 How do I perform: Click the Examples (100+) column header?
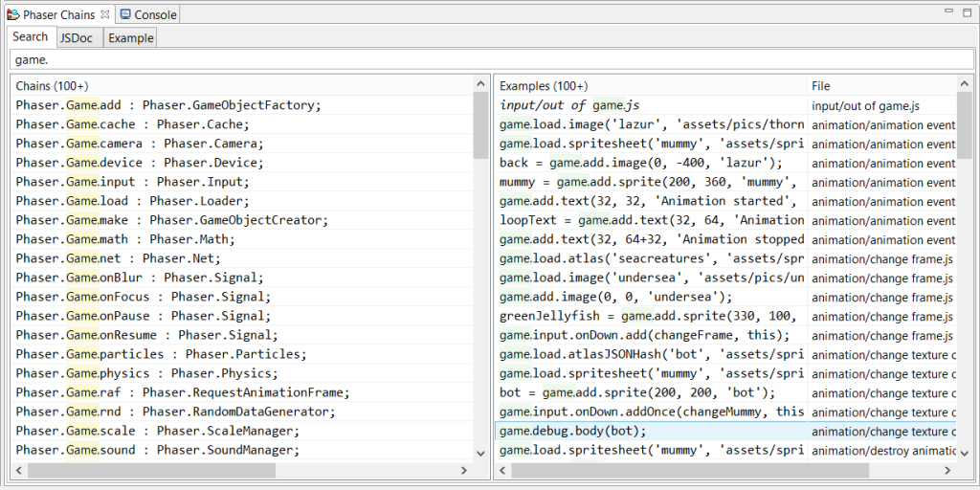tap(651, 86)
